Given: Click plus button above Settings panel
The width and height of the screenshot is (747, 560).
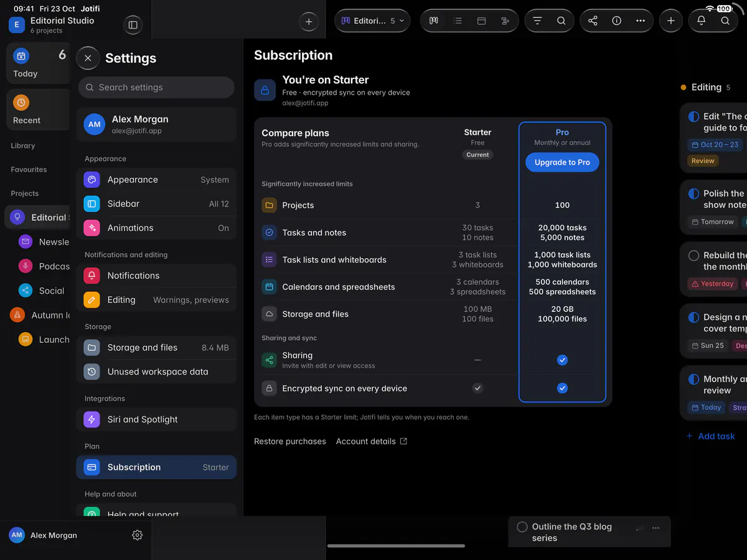Looking at the screenshot, I should click(309, 21).
